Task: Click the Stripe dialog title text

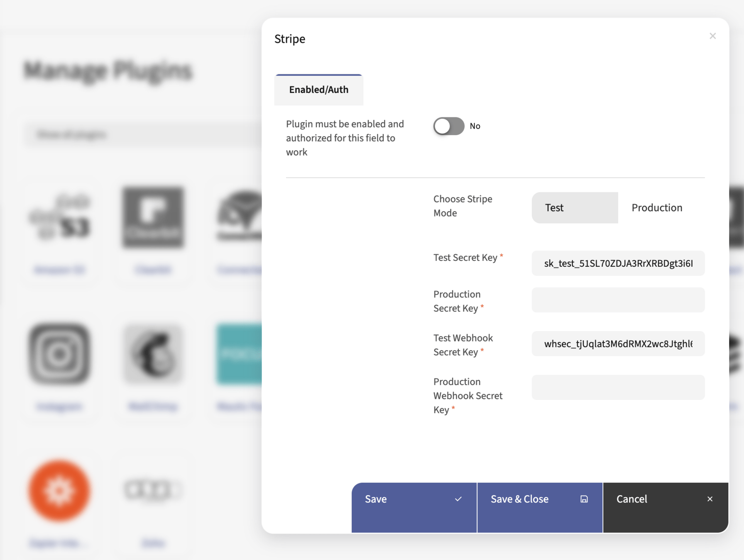Action: tap(290, 39)
